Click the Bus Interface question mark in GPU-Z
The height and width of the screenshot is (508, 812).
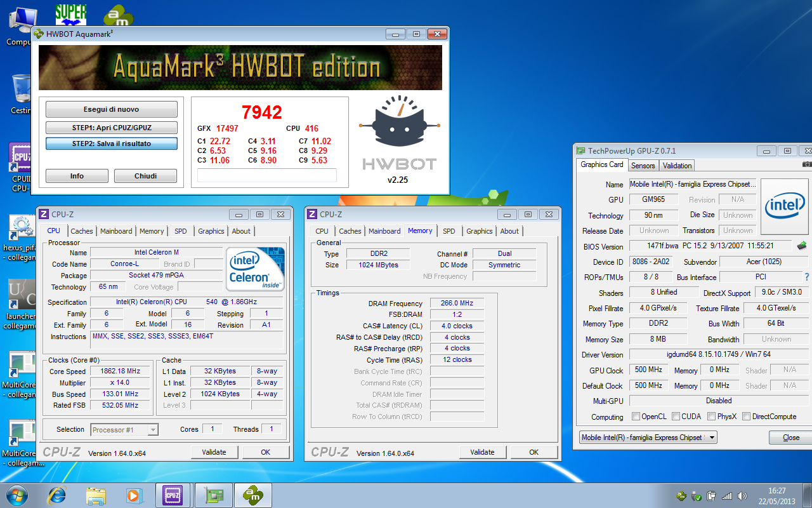tap(807, 277)
